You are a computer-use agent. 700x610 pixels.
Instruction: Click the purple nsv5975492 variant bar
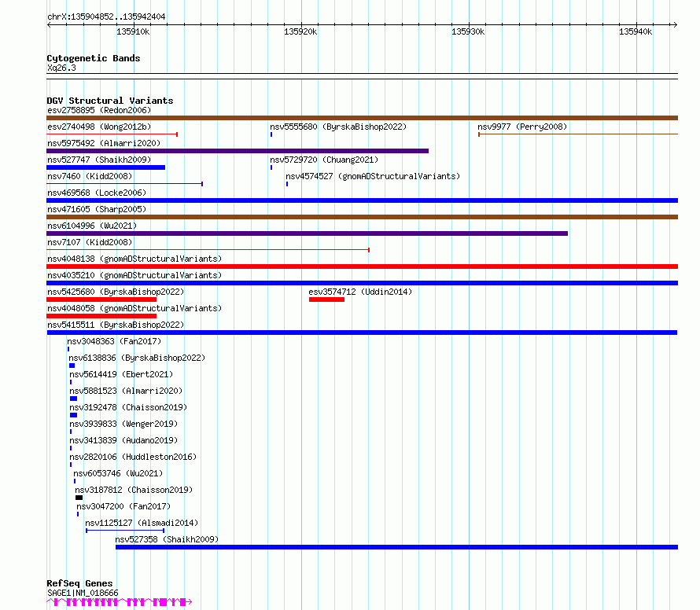tap(238, 151)
